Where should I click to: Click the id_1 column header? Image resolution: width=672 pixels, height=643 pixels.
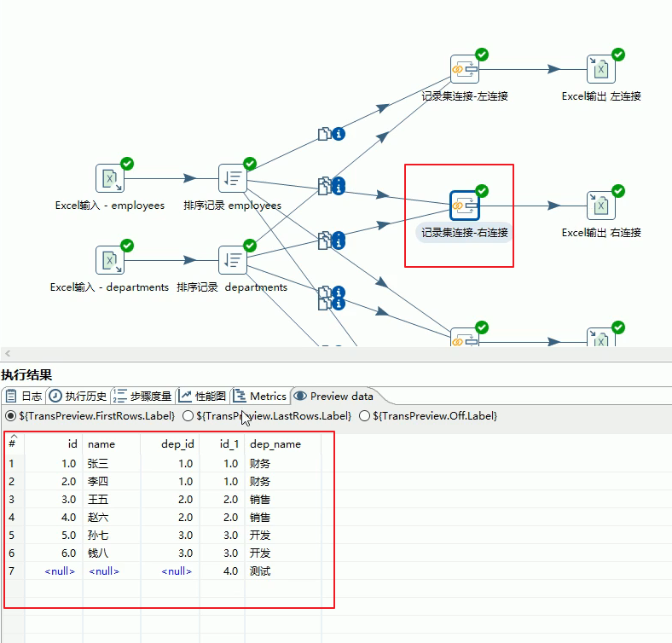pos(222,444)
